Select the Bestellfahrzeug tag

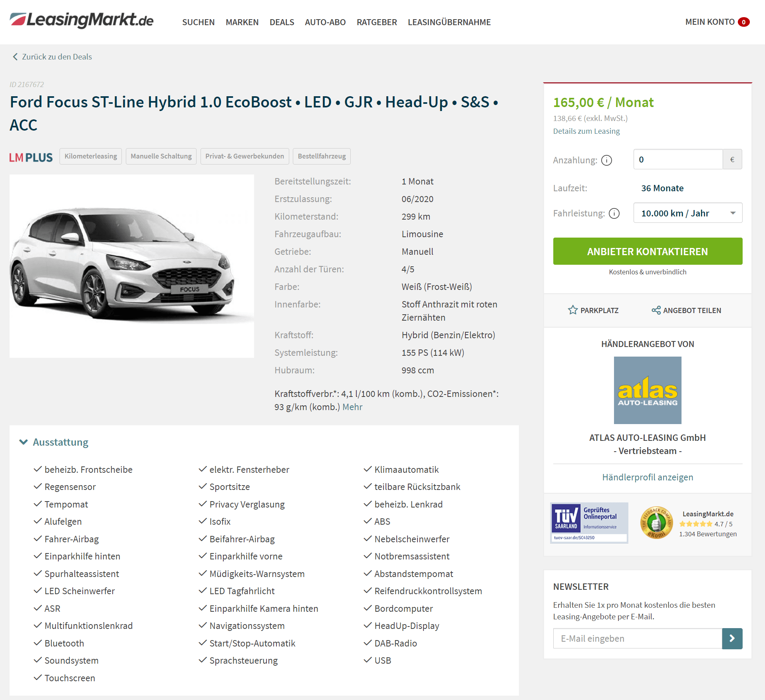tap(322, 156)
